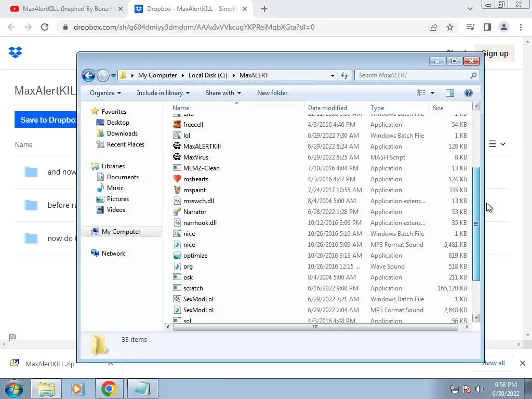This screenshot has width=532, height=399.
Task: Switch to the Dropbox MaxAlertKILL tab
Action: [191, 9]
